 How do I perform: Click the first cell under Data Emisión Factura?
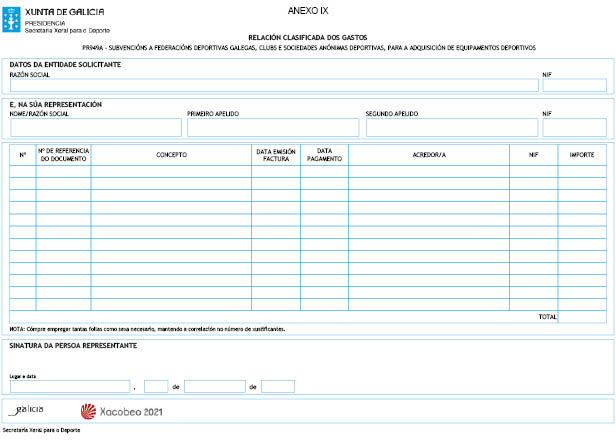pyautogui.click(x=275, y=172)
